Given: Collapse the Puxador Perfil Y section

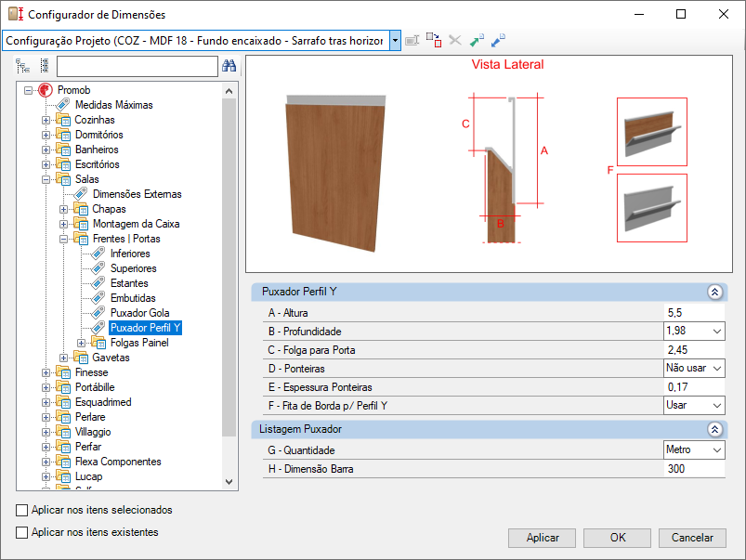Looking at the screenshot, I should point(714,292).
